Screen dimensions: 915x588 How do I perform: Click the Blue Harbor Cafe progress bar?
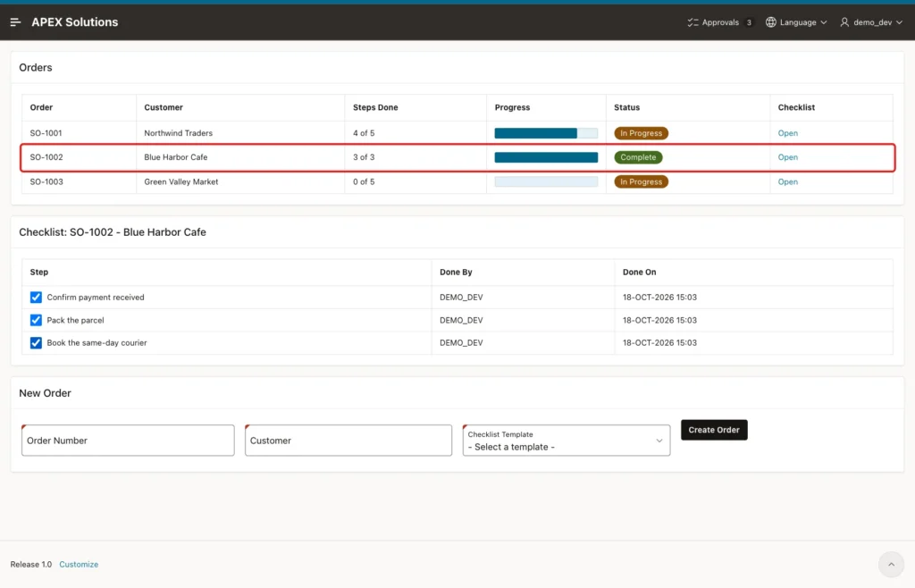(x=546, y=157)
